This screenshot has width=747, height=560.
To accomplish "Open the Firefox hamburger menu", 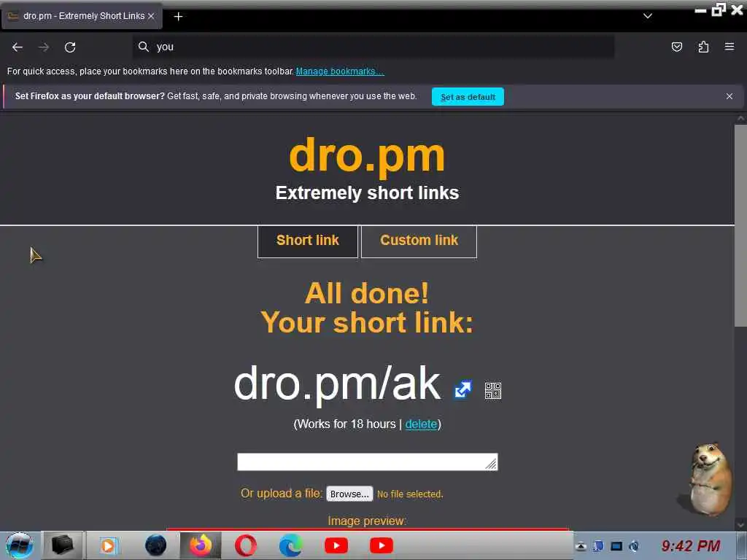I will (x=729, y=47).
